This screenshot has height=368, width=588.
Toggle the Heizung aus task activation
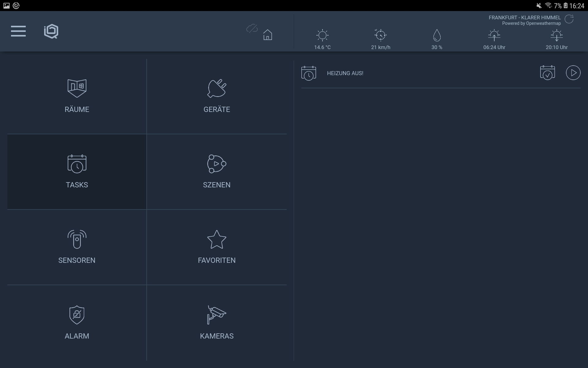point(547,73)
